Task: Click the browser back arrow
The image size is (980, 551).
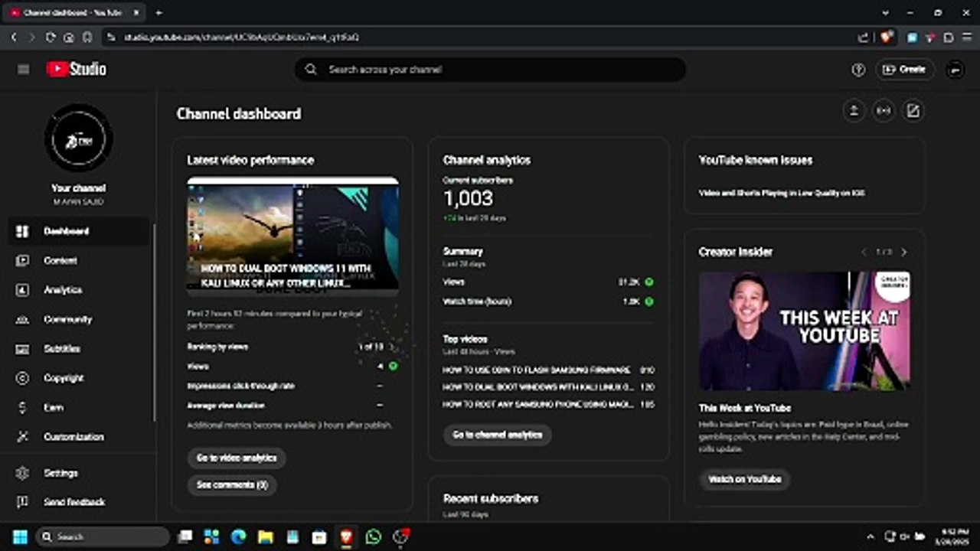Action: point(14,37)
